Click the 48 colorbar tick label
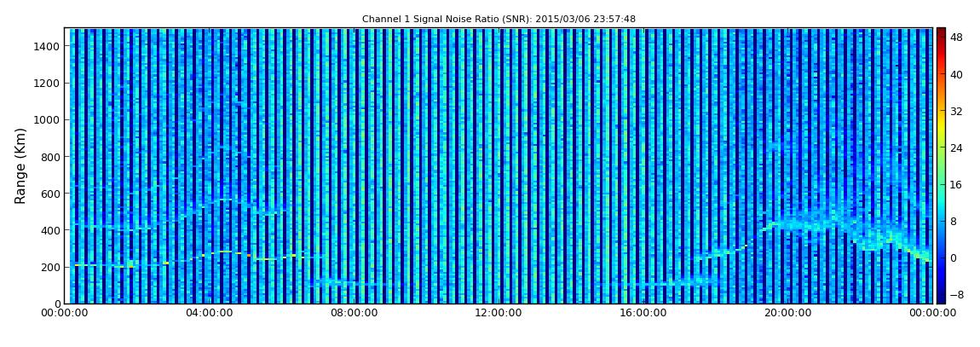Image resolution: width=980 pixels, height=347 pixels. pos(956,38)
